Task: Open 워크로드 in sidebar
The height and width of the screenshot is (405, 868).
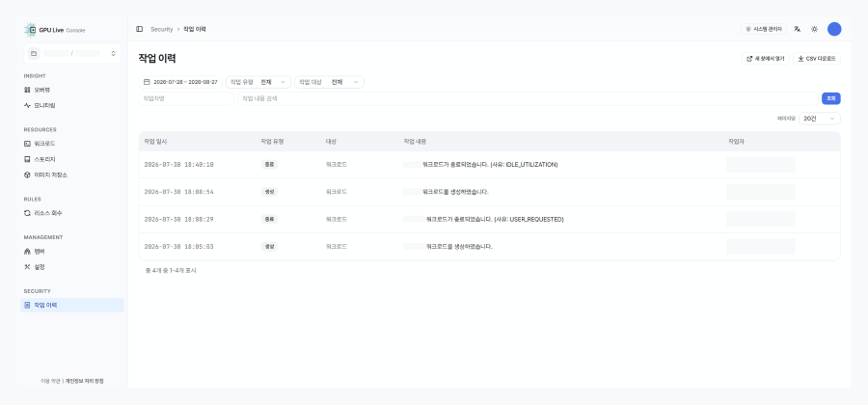Action: tap(72, 144)
